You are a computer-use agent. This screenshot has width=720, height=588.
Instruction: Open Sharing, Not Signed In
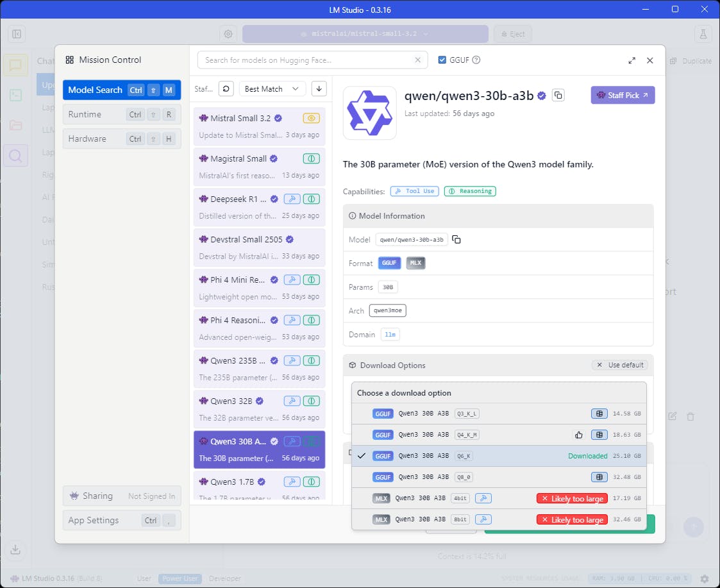[122, 496]
